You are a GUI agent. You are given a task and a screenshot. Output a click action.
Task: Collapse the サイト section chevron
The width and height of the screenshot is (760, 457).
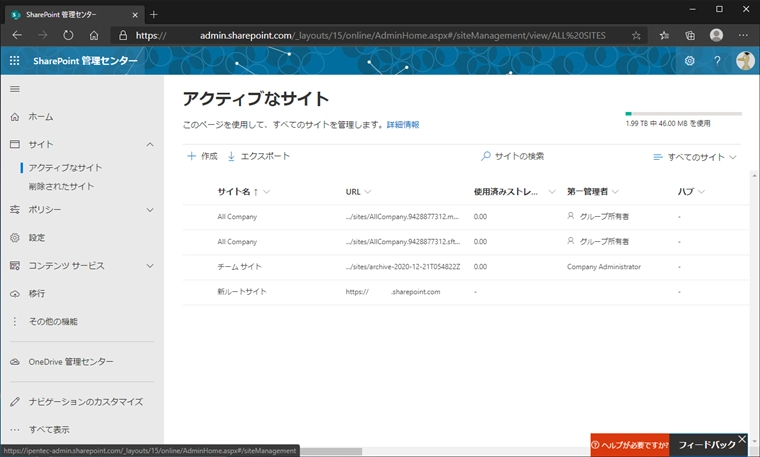coord(150,144)
